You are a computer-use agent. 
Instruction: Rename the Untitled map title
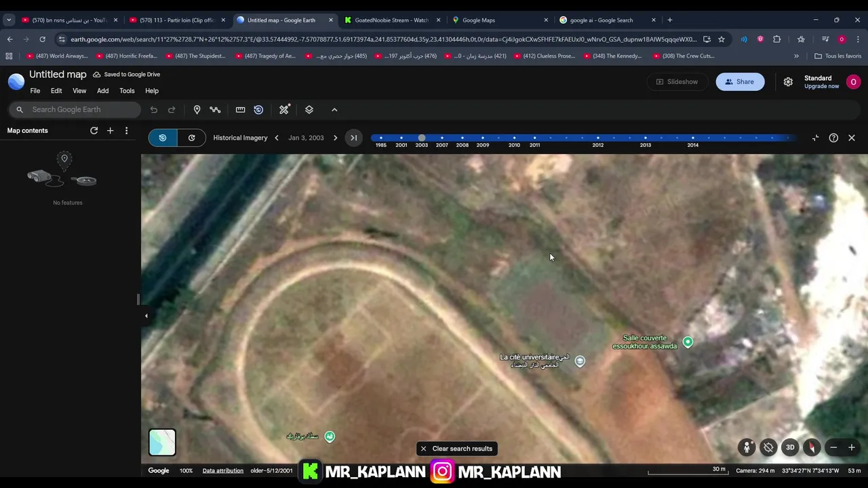58,75
